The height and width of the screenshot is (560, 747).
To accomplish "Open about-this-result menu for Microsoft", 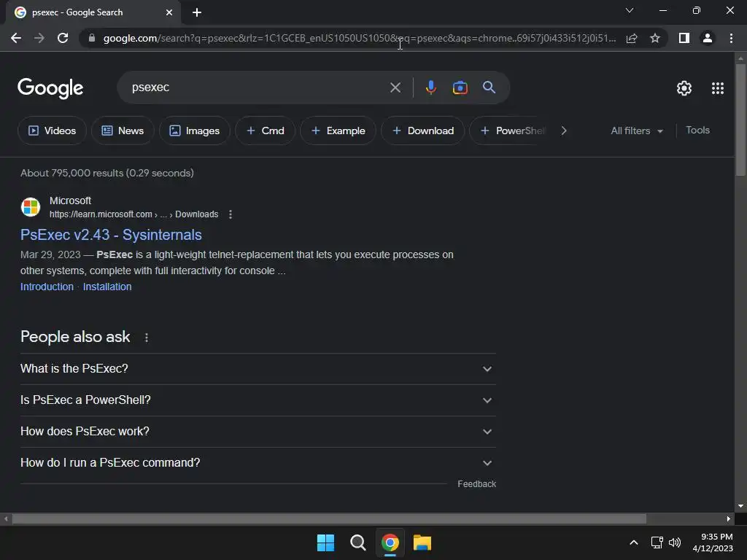I will (x=231, y=214).
